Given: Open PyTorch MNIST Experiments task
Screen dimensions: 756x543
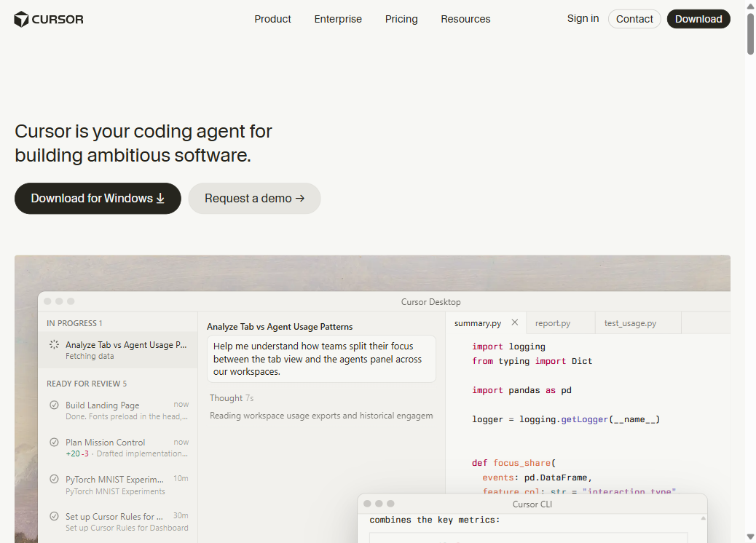Looking at the screenshot, I should point(118,485).
